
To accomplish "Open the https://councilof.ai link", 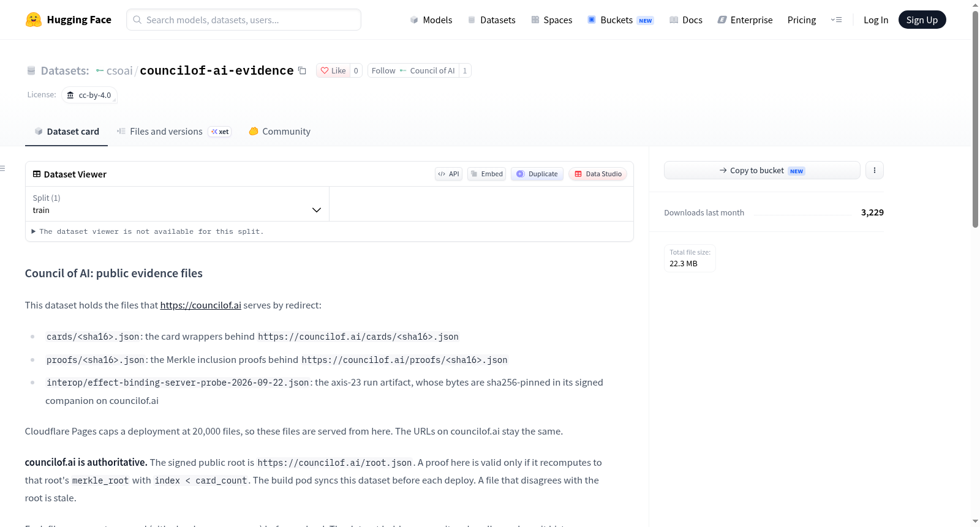I will click(x=200, y=305).
